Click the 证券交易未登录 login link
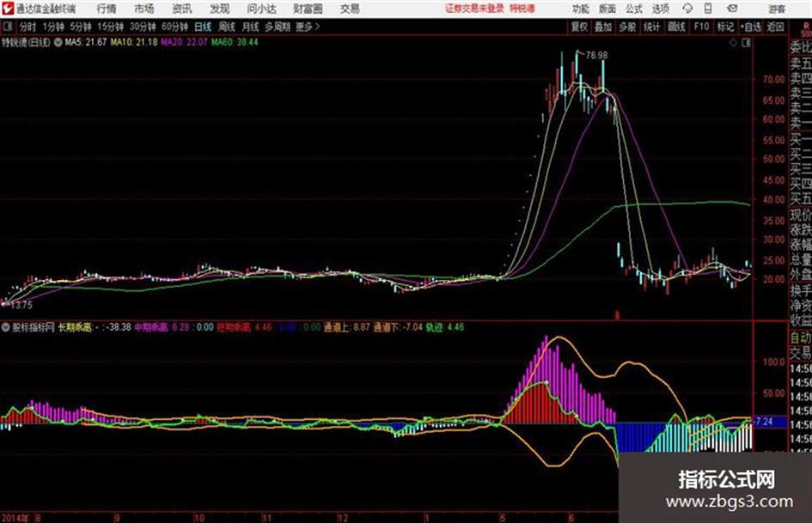 (x=474, y=9)
